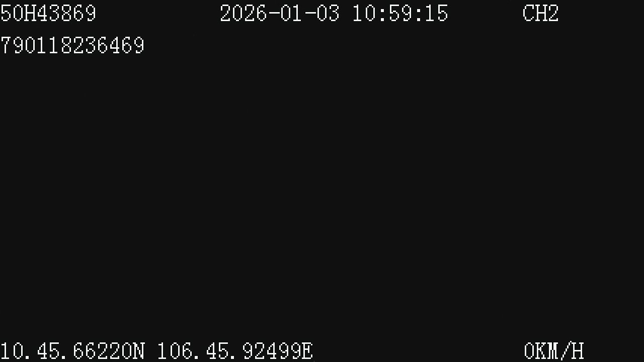This screenshot has height=362, width=644.
Task: Select the CH2 channel label
Action: pyautogui.click(x=540, y=13)
